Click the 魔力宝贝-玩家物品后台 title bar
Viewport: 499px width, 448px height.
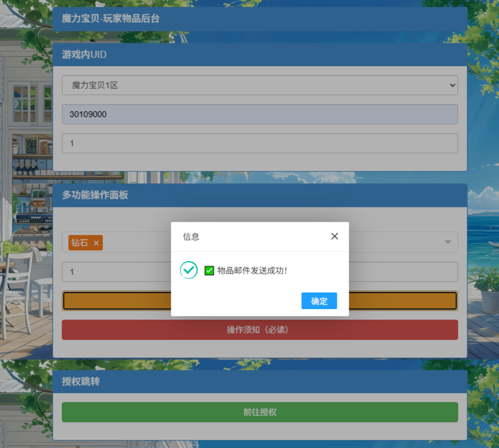coord(260,19)
